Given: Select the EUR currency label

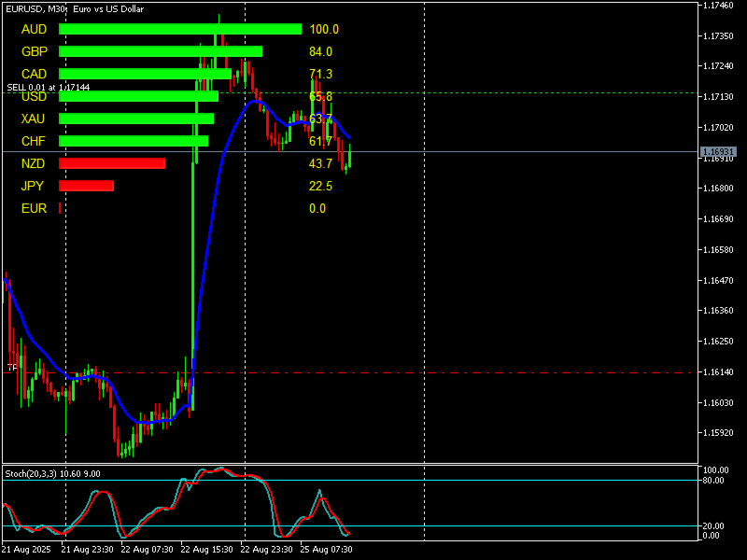Looking at the screenshot, I should tap(34, 208).
